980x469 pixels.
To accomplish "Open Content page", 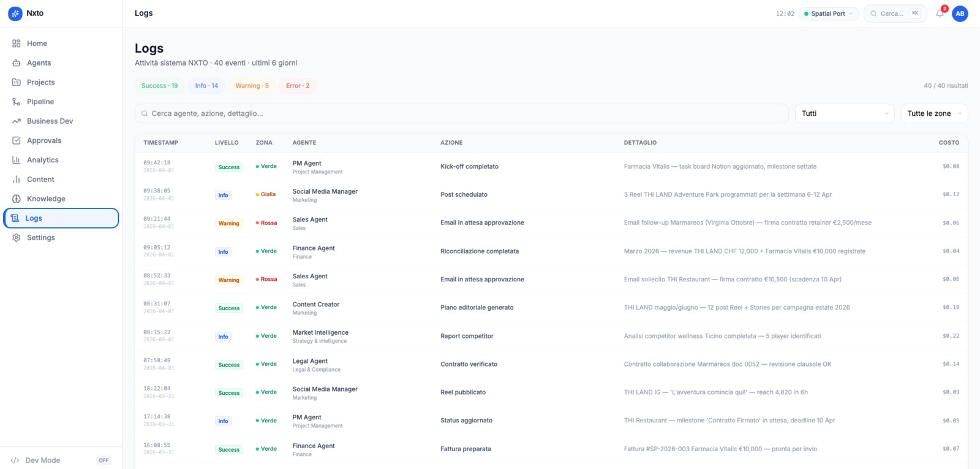I will pos(61,180).
